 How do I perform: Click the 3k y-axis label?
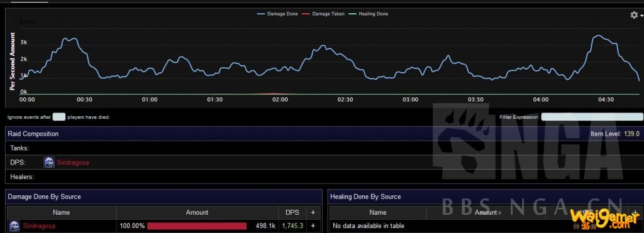24,42
